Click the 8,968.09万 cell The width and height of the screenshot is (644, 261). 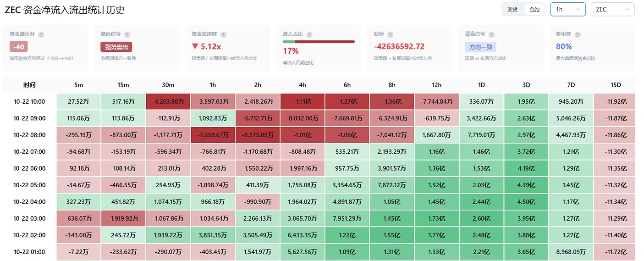point(571,252)
